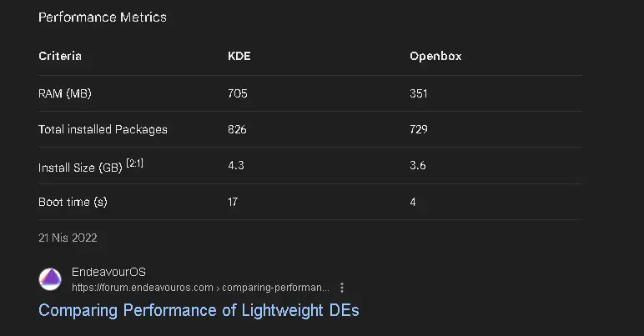Click the KDE column header
This screenshot has height=336, width=644.
(x=239, y=56)
